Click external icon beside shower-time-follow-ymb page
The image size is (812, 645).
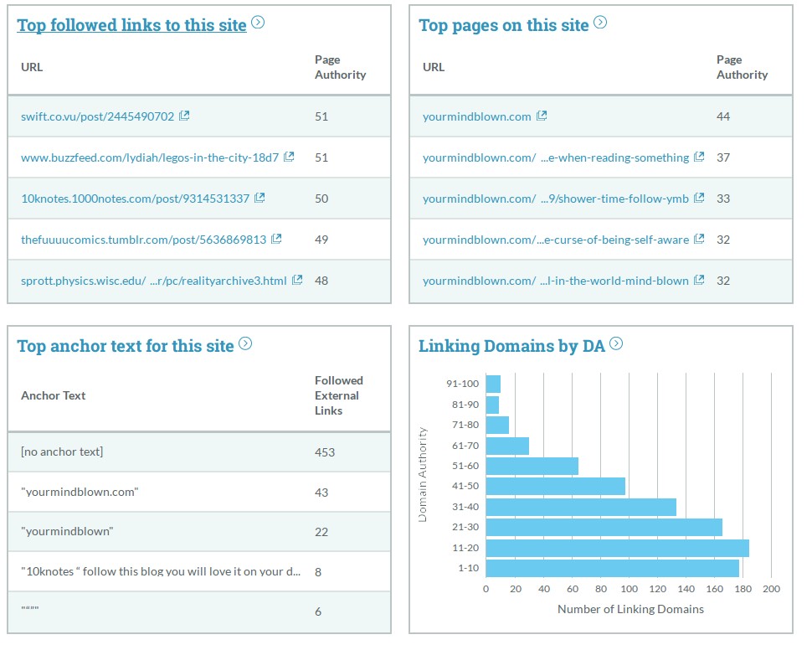point(699,198)
